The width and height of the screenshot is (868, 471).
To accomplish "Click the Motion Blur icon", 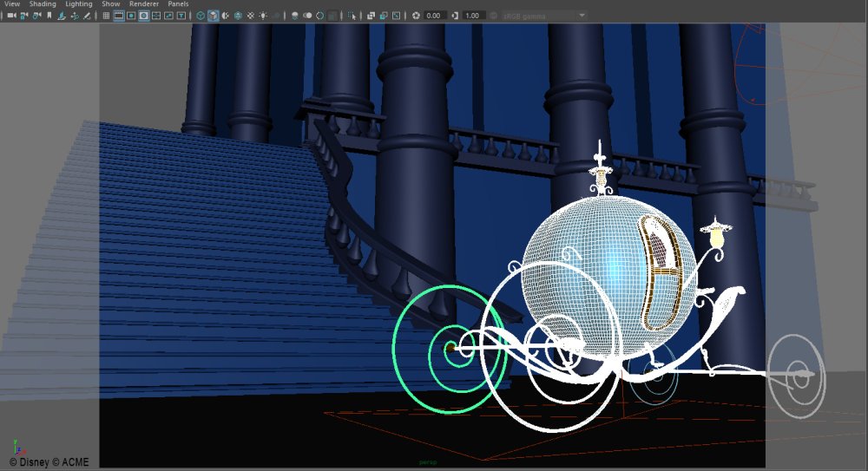I will pyautogui.click(x=307, y=16).
